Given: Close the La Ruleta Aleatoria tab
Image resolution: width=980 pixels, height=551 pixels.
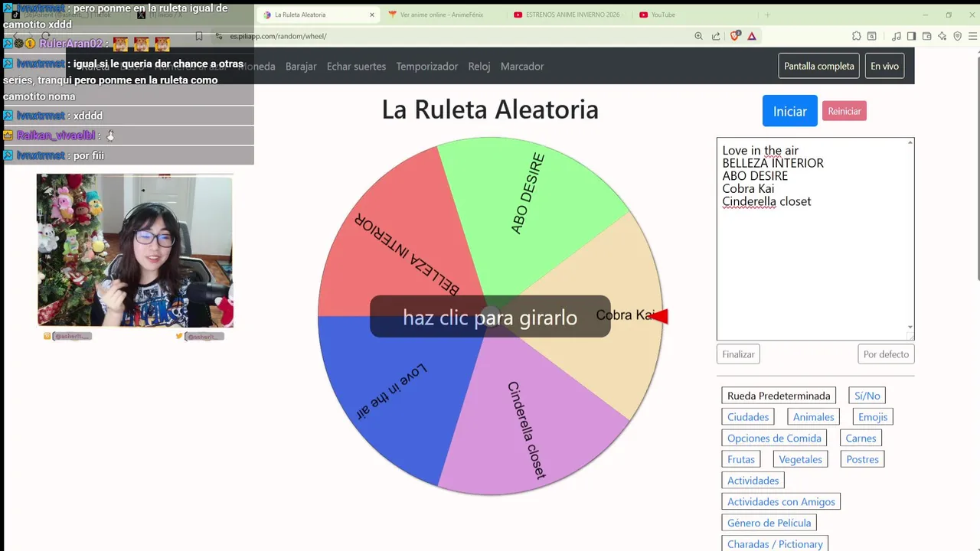Looking at the screenshot, I should coord(372,15).
